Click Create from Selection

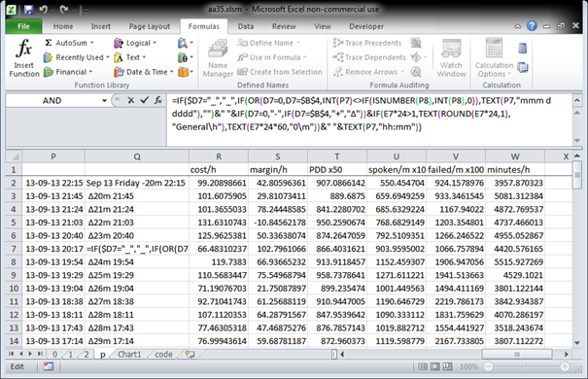[x=280, y=72]
